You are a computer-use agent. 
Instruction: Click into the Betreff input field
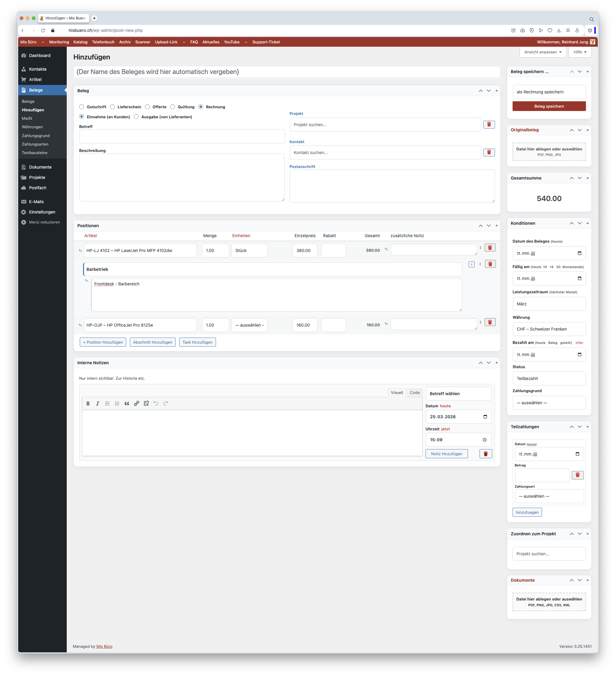(x=182, y=136)
